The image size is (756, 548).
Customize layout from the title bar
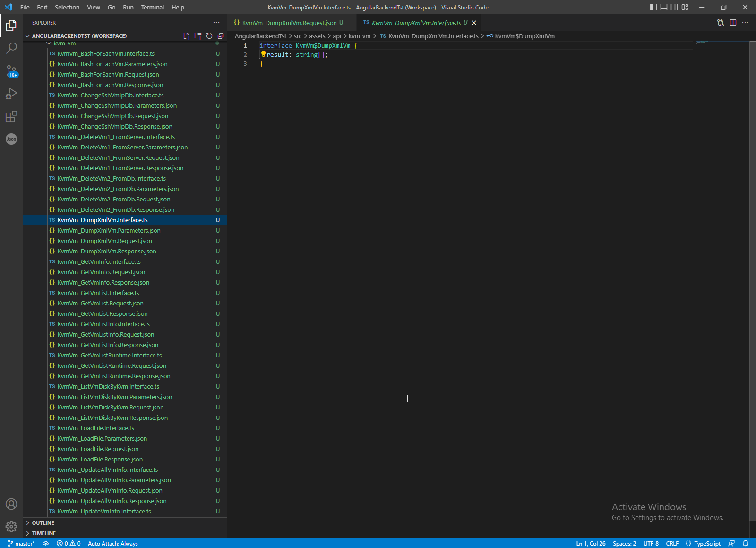tap(685, 7)
